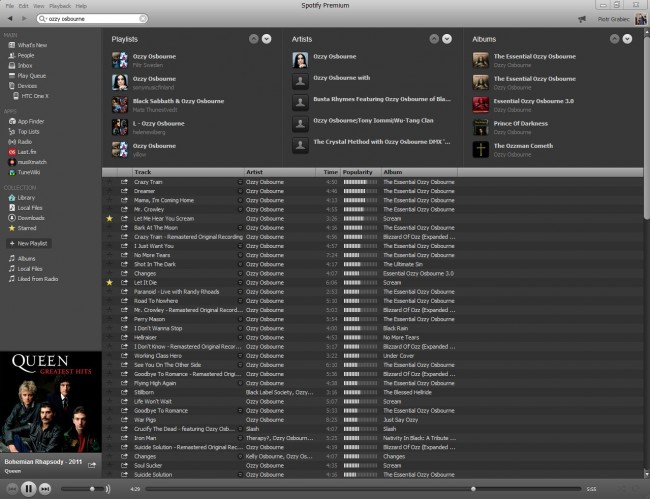
Task: Collapse the Playlists section with up arrow
Action: [x=254, y=39]
